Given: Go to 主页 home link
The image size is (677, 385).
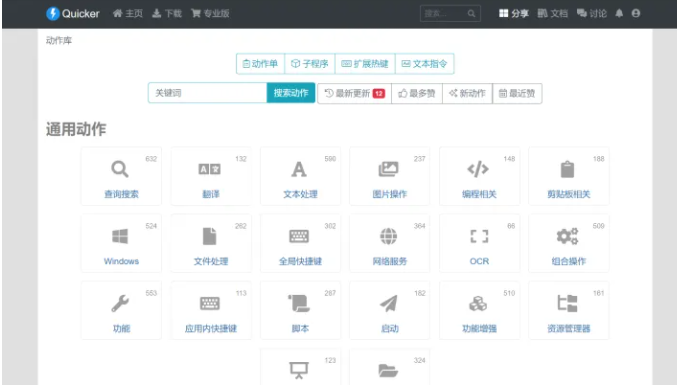Looking at the screenshot, I should point(128,13).
